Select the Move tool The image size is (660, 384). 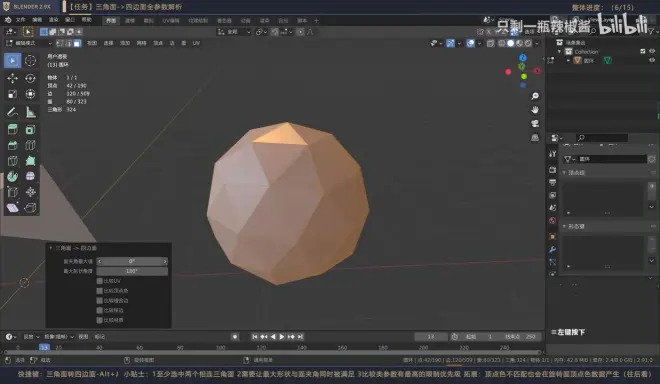tap(13, 78)
